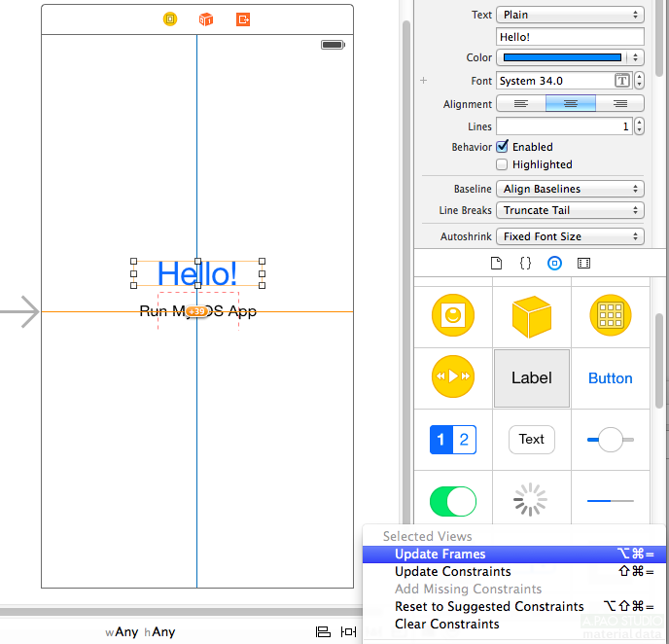Image resolution: width=669 pixels, height=644 pixels.
Task: Select the Activity Indicator spinner object
Action: point(531,501)
